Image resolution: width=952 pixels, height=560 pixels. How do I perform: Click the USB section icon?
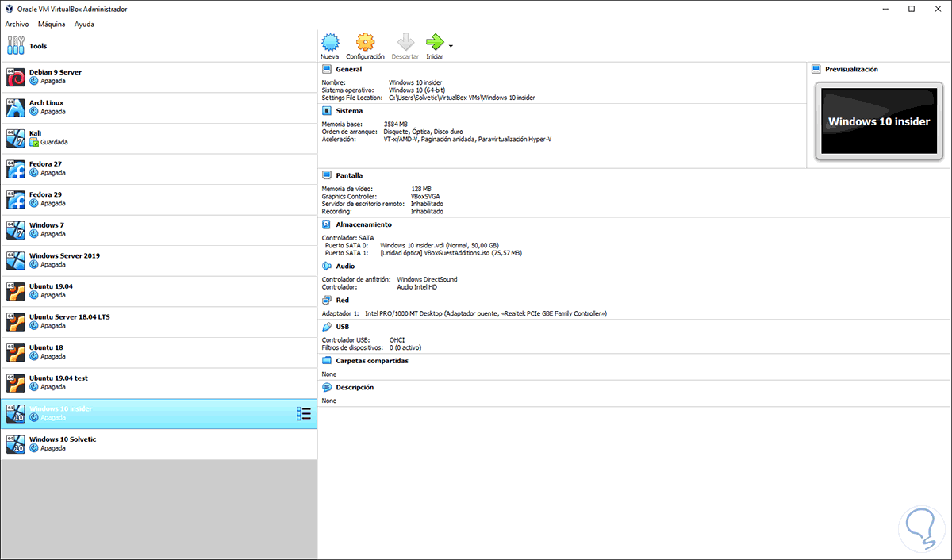click(327, 327)
